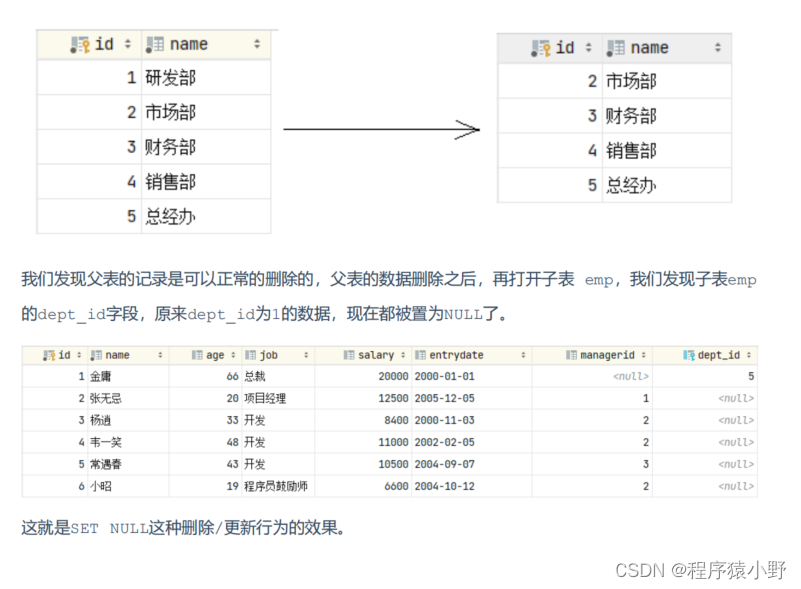The height and width of the screenshot is (589, 801).
Task: Toggle the sort arrows on the salary column
Action: [402, 355]
